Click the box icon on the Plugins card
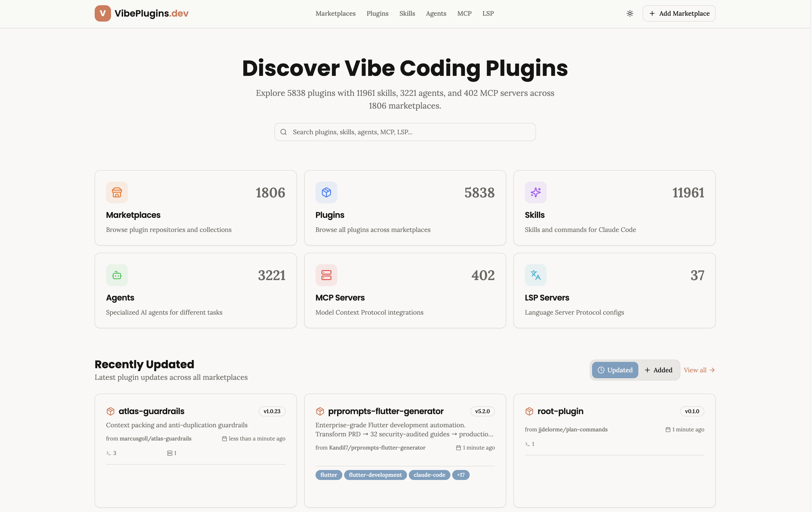 click(x=326, y=192)
